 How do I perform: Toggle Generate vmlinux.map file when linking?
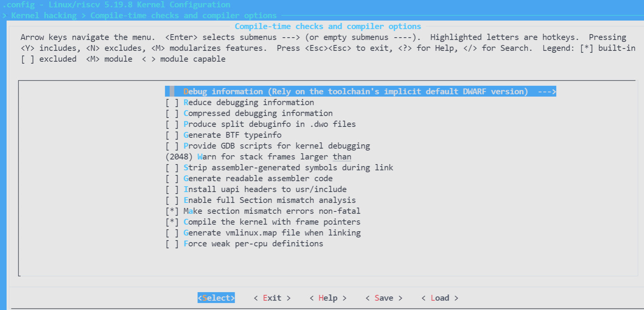pyautogui.click(x=172, y=233)
